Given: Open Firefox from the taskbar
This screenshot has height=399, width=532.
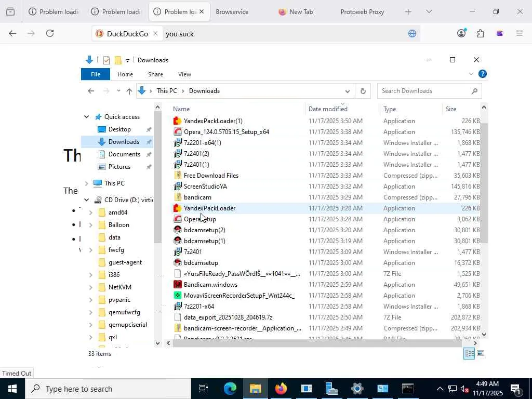Looking at the screenshot, I should [x=281, y=389].
